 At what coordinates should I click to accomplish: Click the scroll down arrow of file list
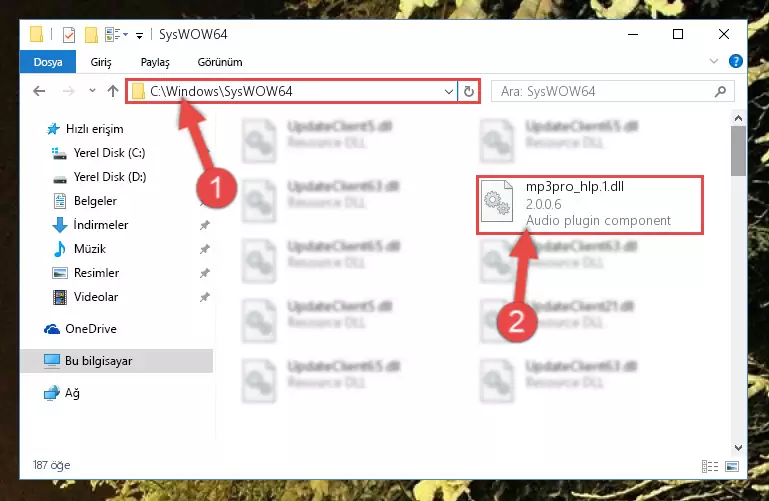(x=738, y=447)
